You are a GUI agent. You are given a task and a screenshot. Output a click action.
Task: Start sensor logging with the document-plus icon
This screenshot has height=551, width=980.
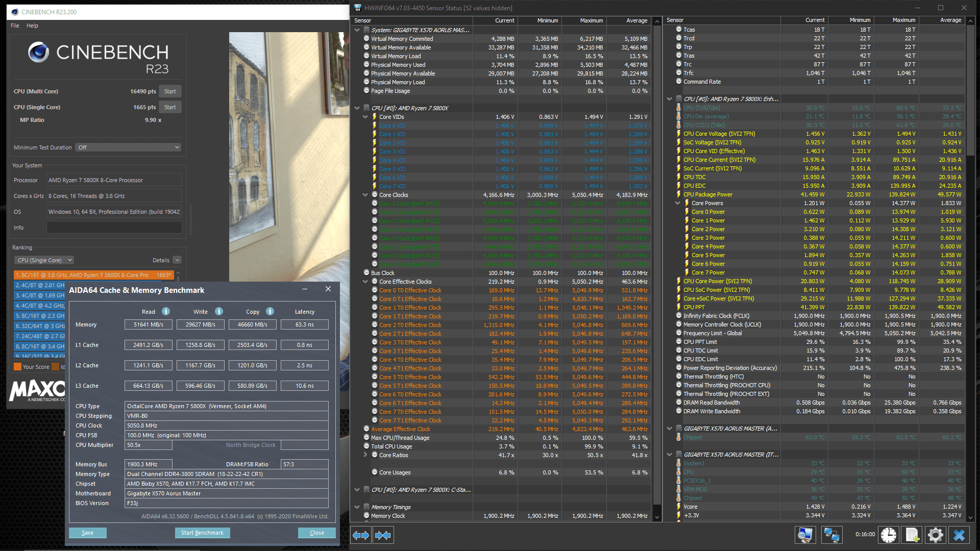[913, 535]
